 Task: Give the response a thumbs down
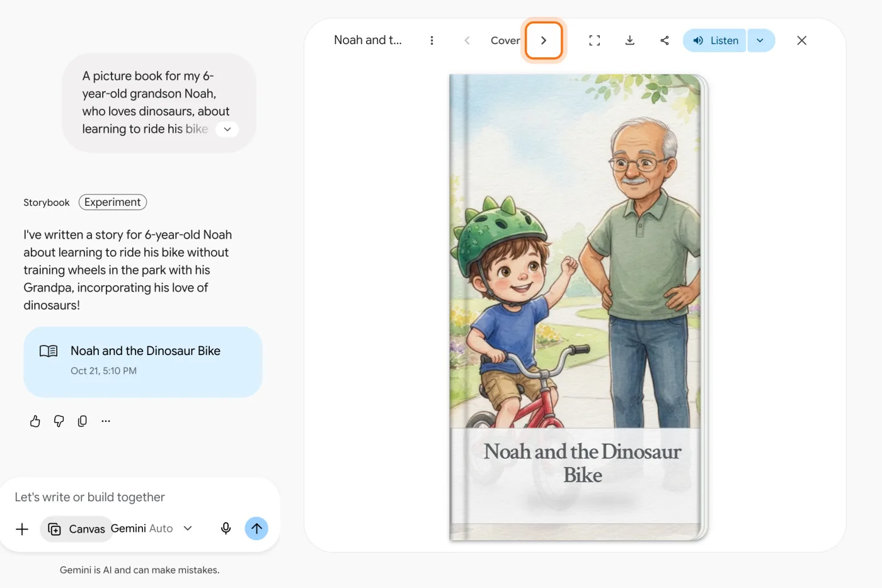[x=59, y=421]
